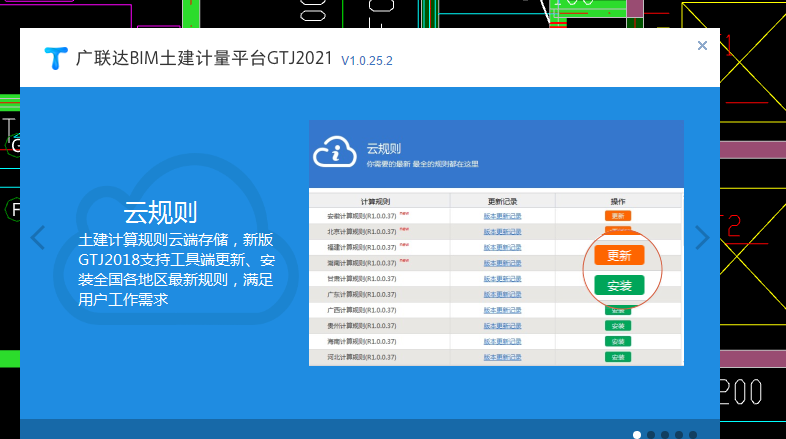Viewport: 786px width, 439px height.
Task: Click 安装 button in 河北计算规则 row
Action: point(618,357)
